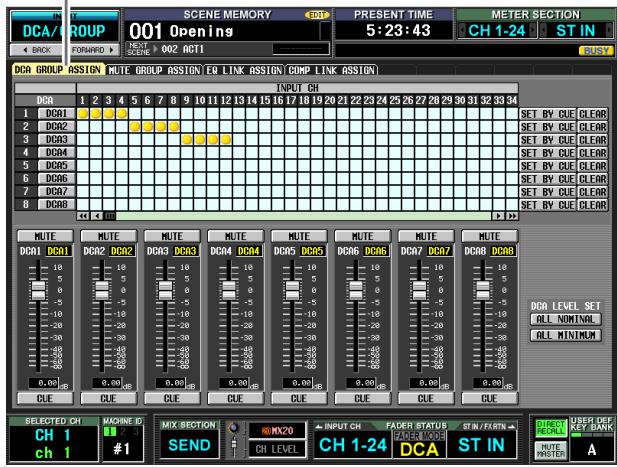
Task: Unassign input channel 9 from DCA3
Action: [x=187, y=140]
